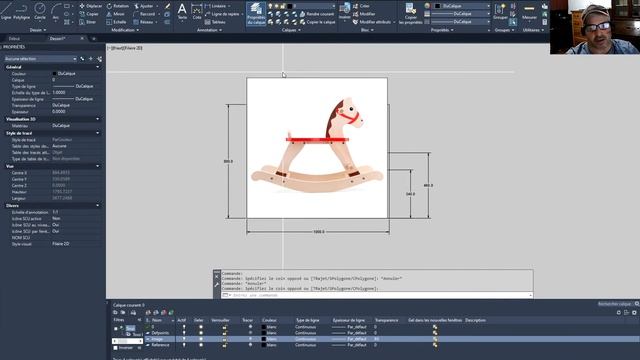Select the Arc tool

click(x=56, y=11)
